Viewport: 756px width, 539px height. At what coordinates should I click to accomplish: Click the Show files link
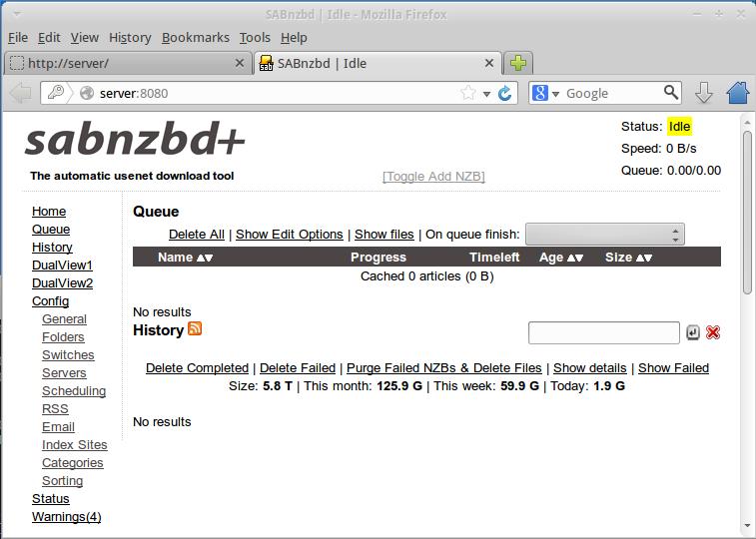pos(383,235)
